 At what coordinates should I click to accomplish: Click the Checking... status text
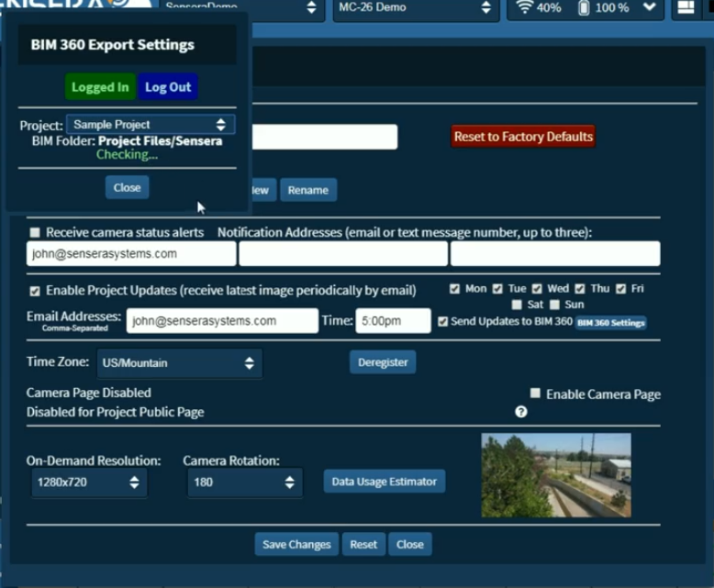(127, 155)
